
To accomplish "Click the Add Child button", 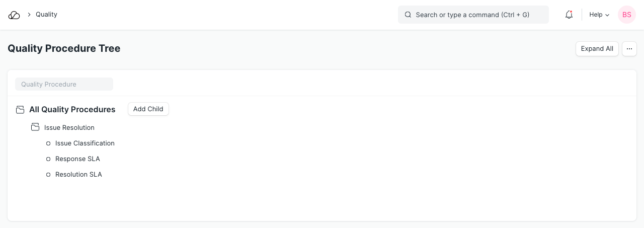I will [x=148, y=109].
